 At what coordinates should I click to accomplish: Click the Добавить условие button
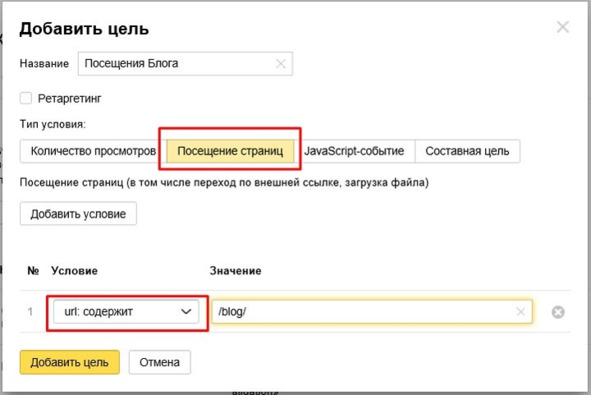coord(78,214)
